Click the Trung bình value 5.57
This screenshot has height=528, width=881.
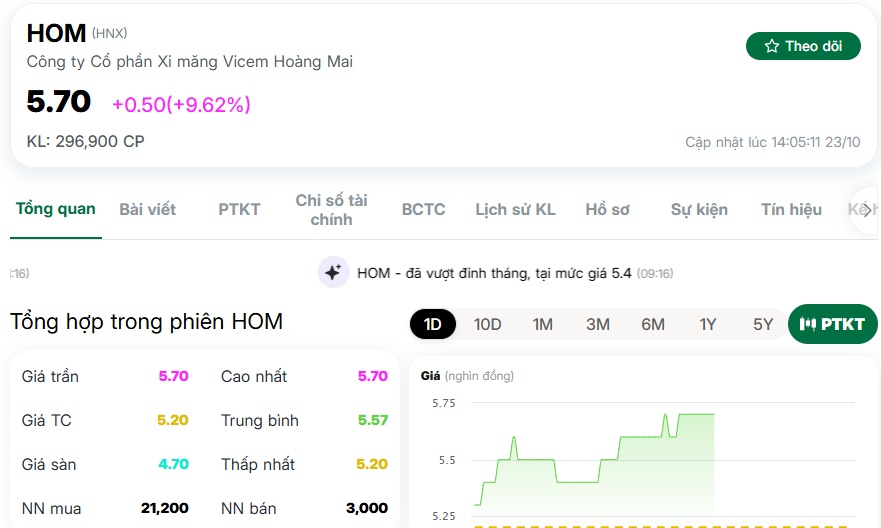(x=373, y=420)
